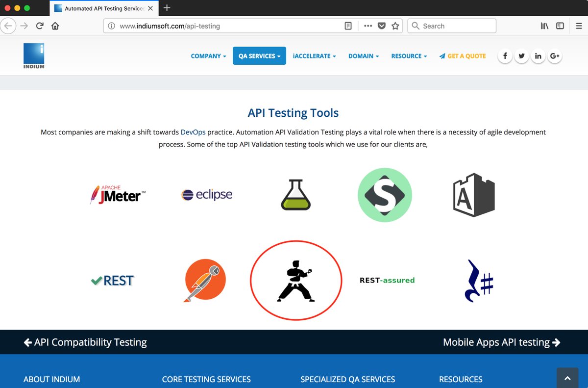Show the browser sidebars
Screen dimensions: 588x388
(x=560, y=26)
